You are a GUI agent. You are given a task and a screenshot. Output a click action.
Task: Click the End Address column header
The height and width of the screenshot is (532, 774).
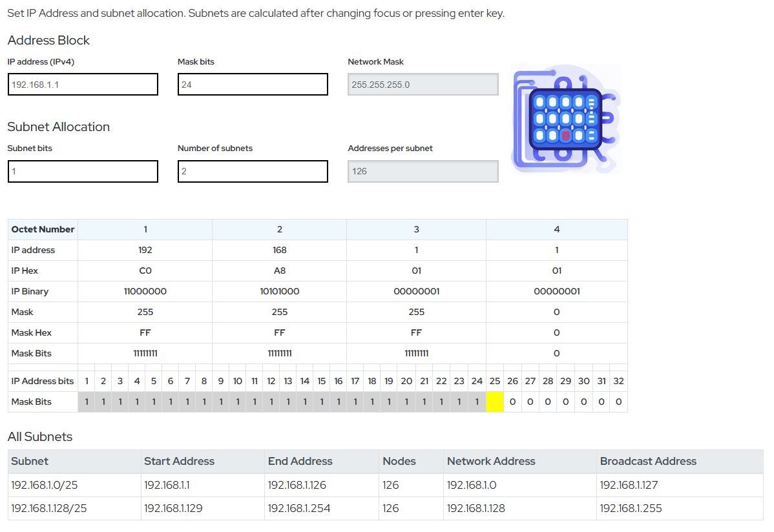(322, 462)
